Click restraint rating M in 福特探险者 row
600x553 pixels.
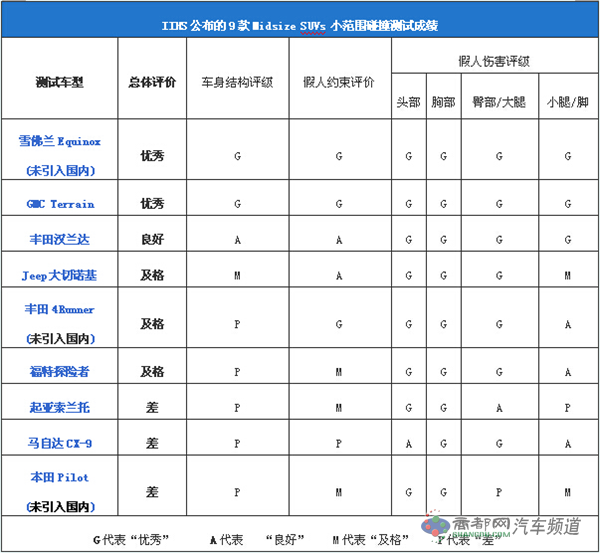[339, 372]
